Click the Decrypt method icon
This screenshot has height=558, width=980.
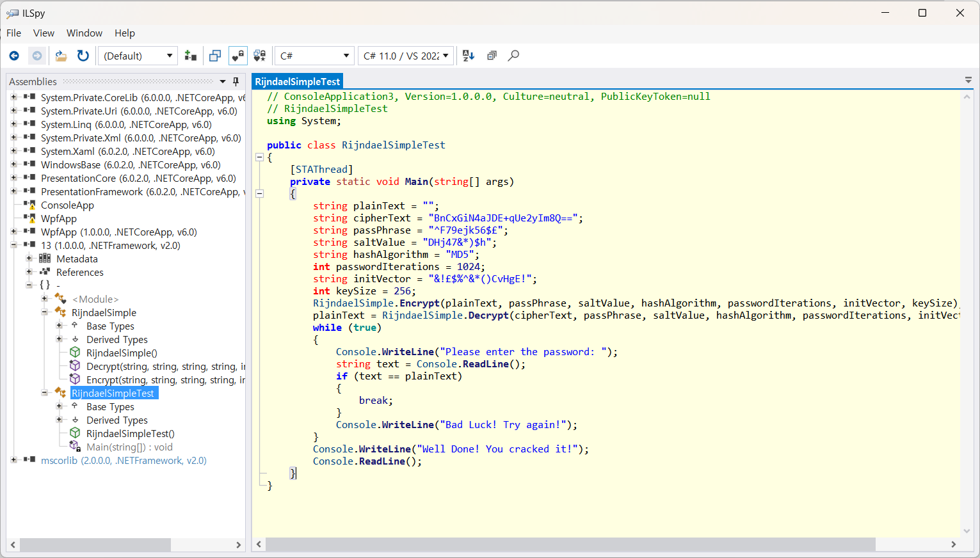(x=75, y=366)
